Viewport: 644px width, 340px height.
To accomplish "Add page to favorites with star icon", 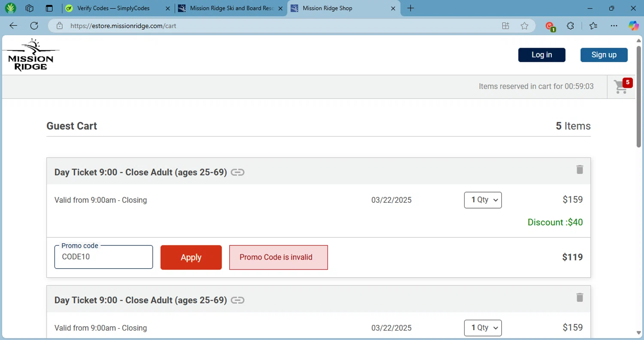I will (524, 26).
